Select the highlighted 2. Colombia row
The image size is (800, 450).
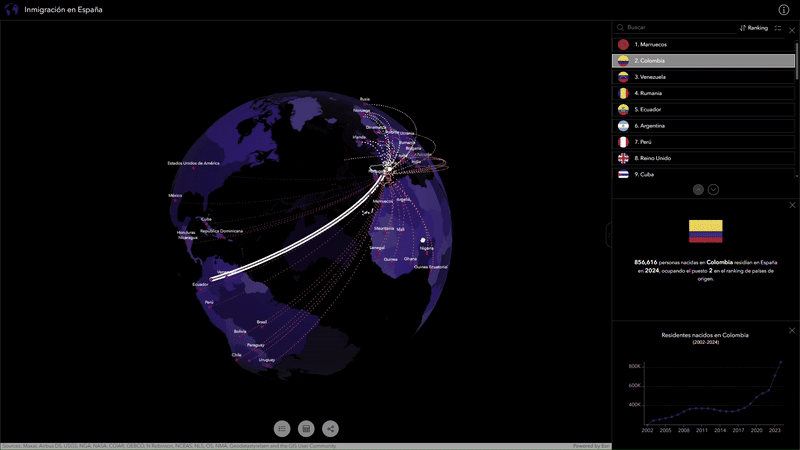tap(703, 61)
